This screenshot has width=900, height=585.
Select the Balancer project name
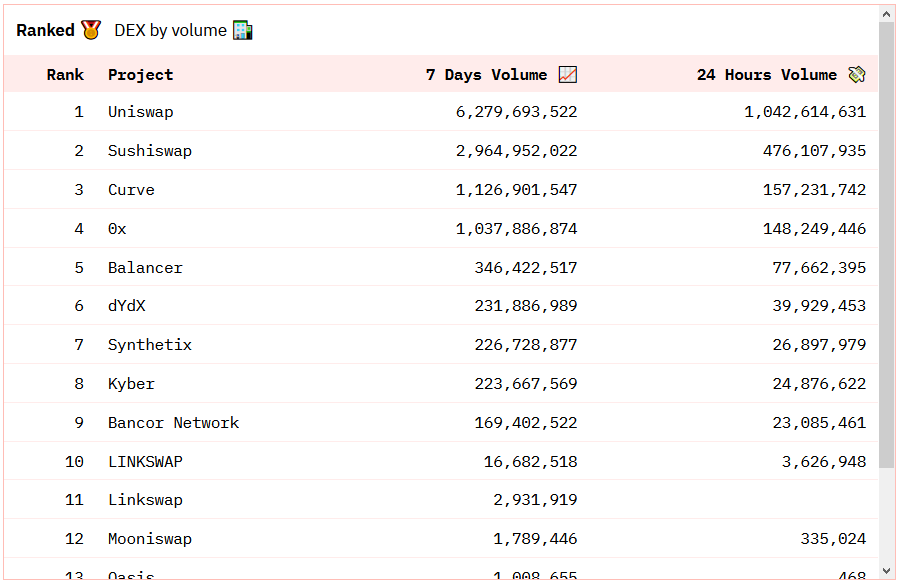tap(145, 268)
